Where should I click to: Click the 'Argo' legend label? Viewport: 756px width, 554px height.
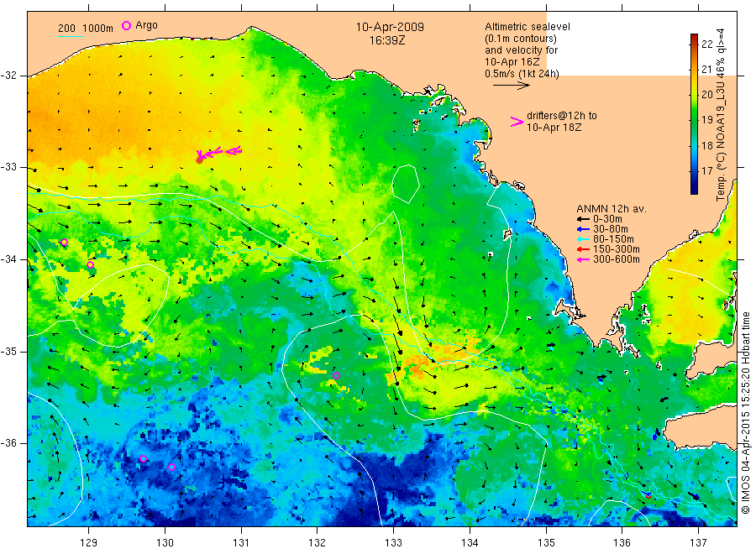146,25
